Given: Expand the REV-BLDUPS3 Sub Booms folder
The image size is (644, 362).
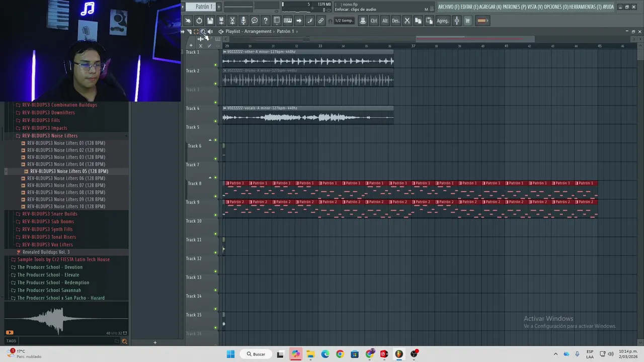Looking at the screenshot, I should coord(48,221).
